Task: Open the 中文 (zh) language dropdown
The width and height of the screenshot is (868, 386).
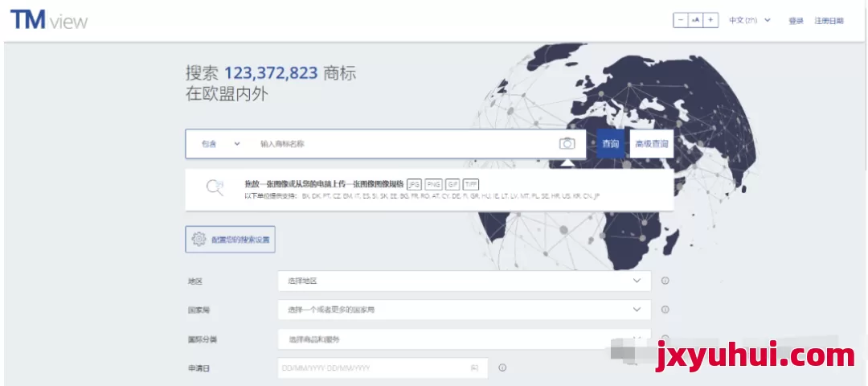Action: point(750,20)
